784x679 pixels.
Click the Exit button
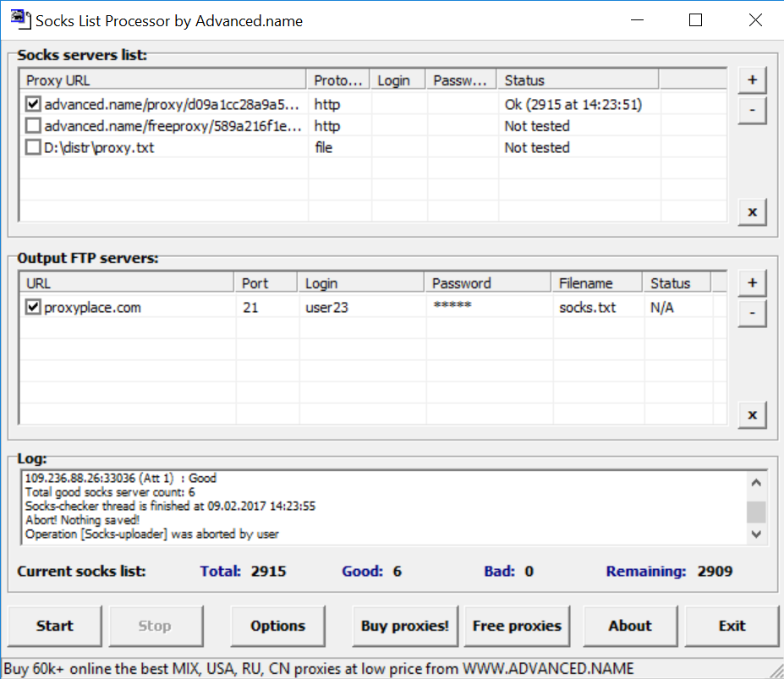(732, 626)
